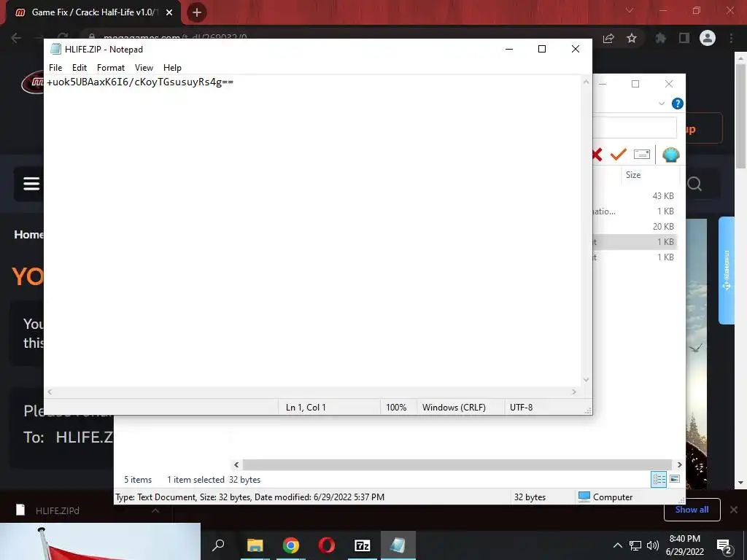Click the blue shell icon in Explorer toolbar
Screen dimensions: 747x560
[x=671, y=155]
